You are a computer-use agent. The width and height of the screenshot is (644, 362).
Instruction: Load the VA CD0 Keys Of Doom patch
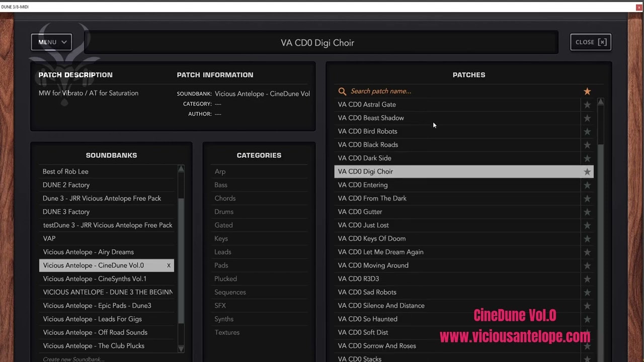point(457,239)
